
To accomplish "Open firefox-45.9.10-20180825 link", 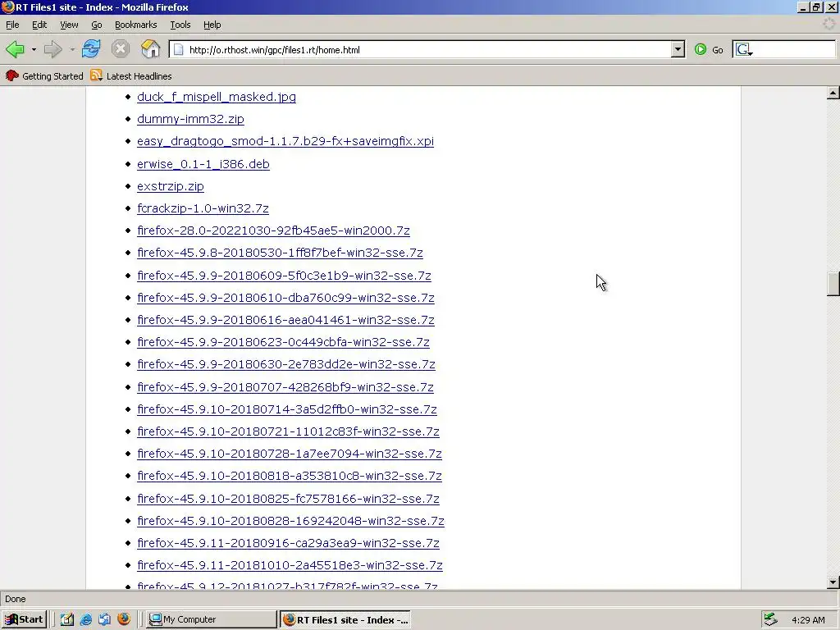I will pyautogui.click(x=288, y=499).
